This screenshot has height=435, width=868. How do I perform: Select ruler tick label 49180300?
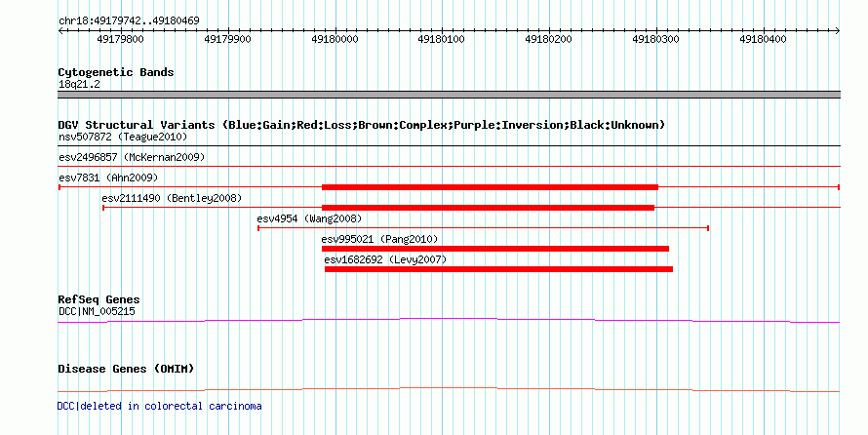pyautogui.click(x=656, y=39)
